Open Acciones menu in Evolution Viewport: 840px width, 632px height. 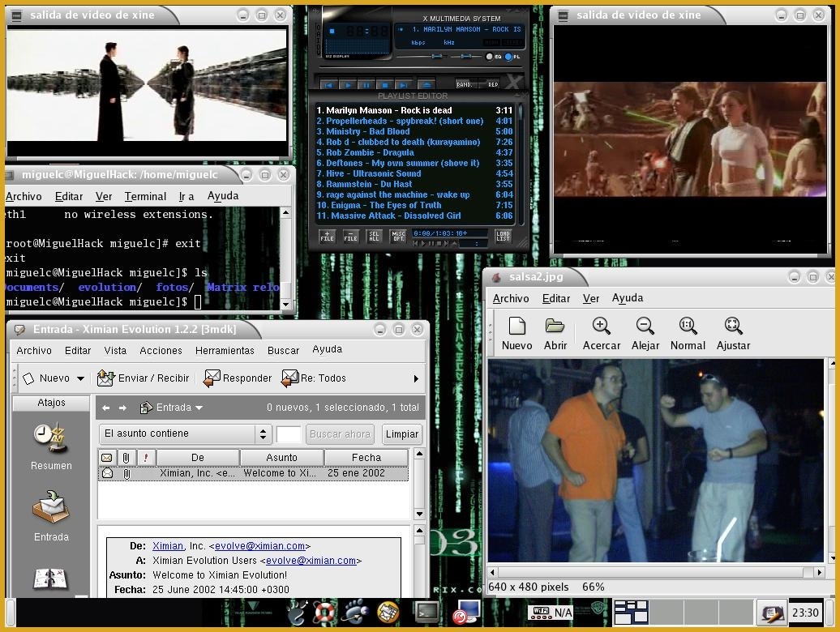click(x=161, y=351)
